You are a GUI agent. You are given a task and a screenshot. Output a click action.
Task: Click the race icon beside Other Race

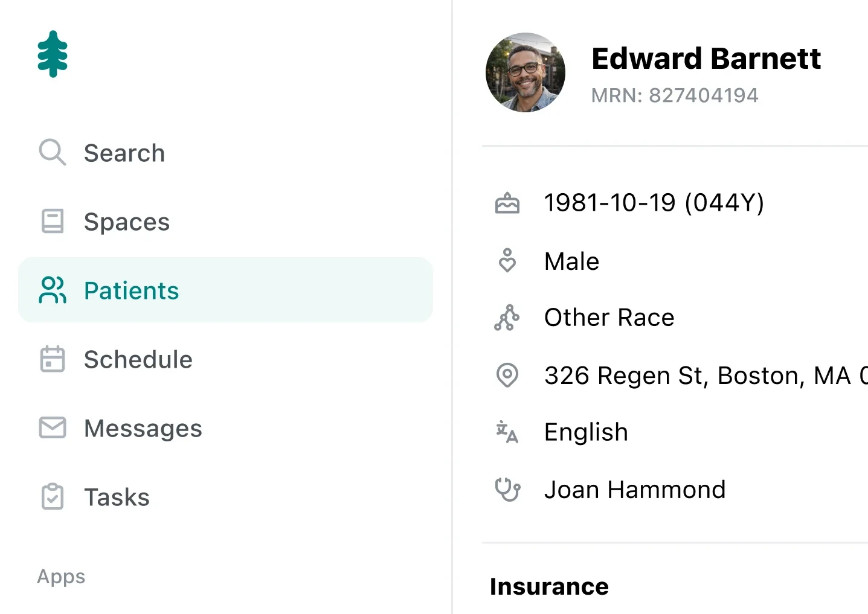[507, 318]
